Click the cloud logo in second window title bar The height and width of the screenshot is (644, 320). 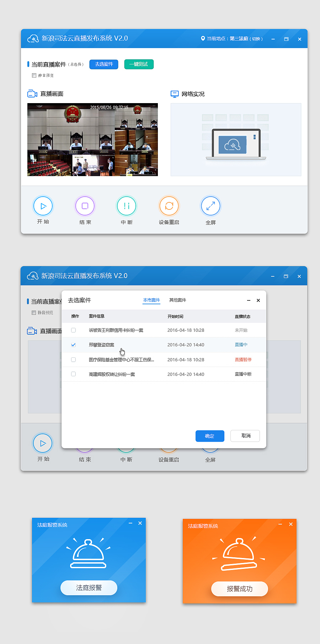(33, 276)
